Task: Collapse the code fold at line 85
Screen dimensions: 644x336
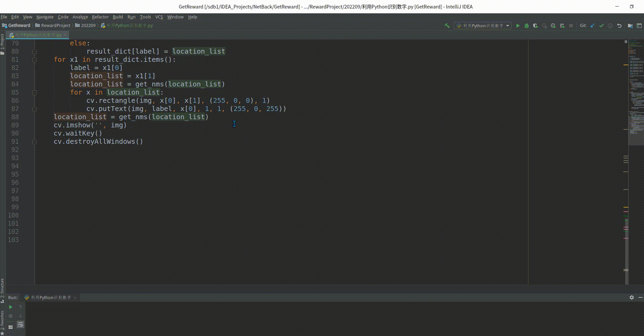Action: coord(34,93)
